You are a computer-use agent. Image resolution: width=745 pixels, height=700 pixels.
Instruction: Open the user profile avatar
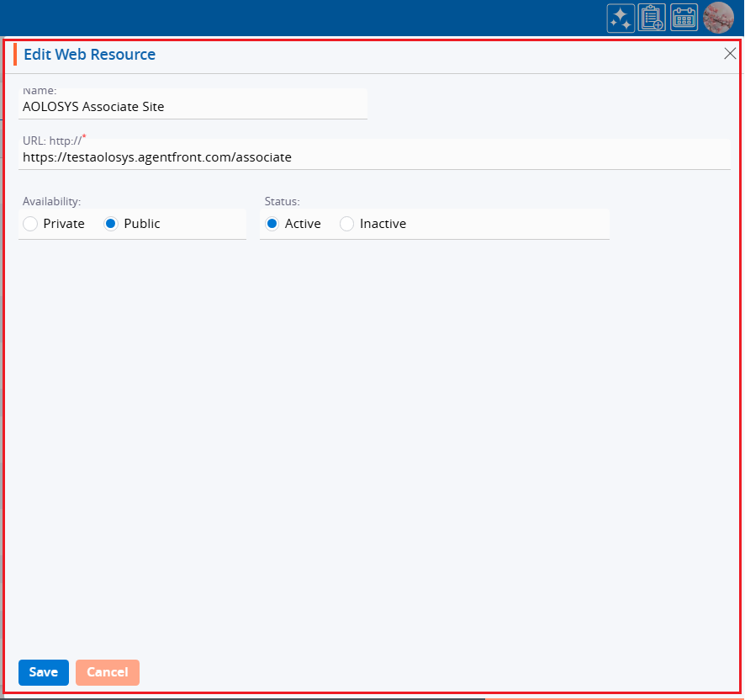[x=718, y=19]
